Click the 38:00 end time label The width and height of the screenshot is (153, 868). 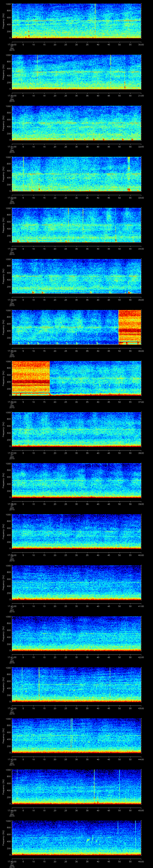click(x=141, y=453)
